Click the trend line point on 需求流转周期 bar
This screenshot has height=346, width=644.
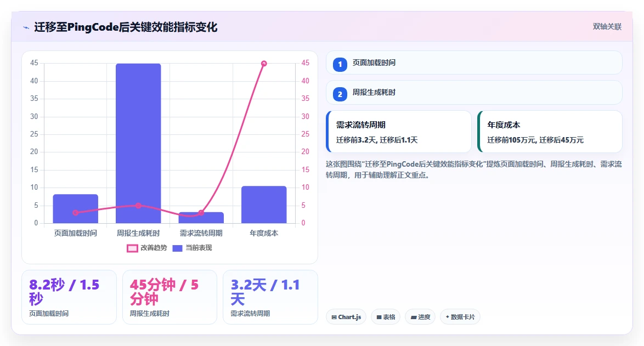click(x=201, y=213)
